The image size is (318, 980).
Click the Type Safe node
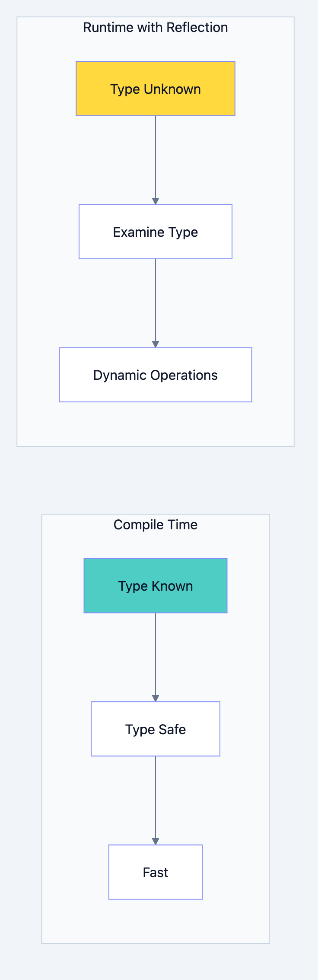click(156, 729)
